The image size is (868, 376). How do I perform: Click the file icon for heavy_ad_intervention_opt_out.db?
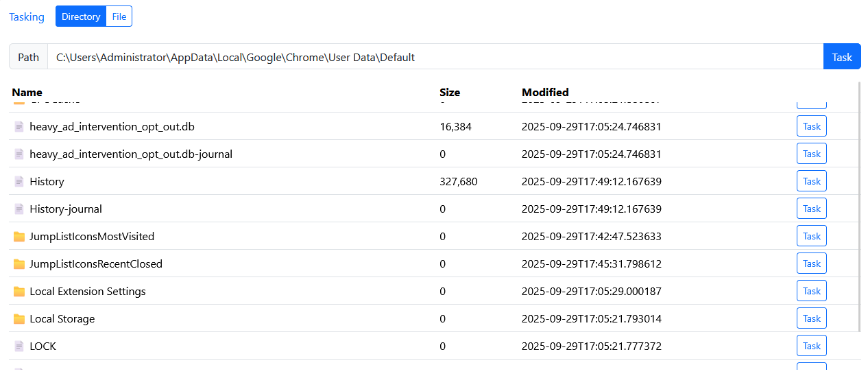(19, 127)
